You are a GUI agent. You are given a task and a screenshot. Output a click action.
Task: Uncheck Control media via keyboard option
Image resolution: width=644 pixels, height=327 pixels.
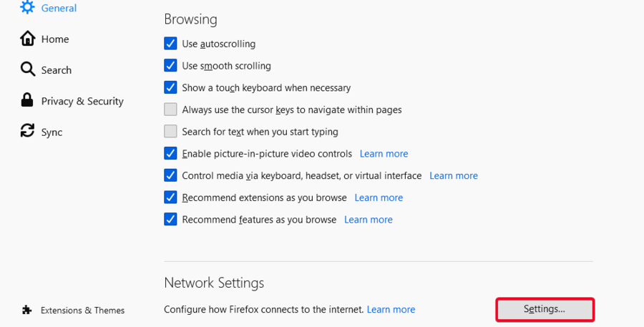[x=170, y=175]
